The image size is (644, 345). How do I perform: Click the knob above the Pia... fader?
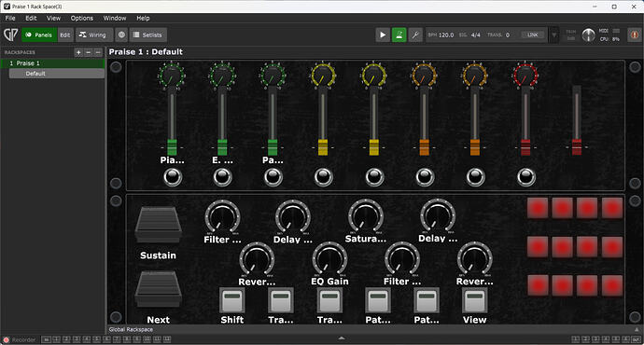click(172, 76)
